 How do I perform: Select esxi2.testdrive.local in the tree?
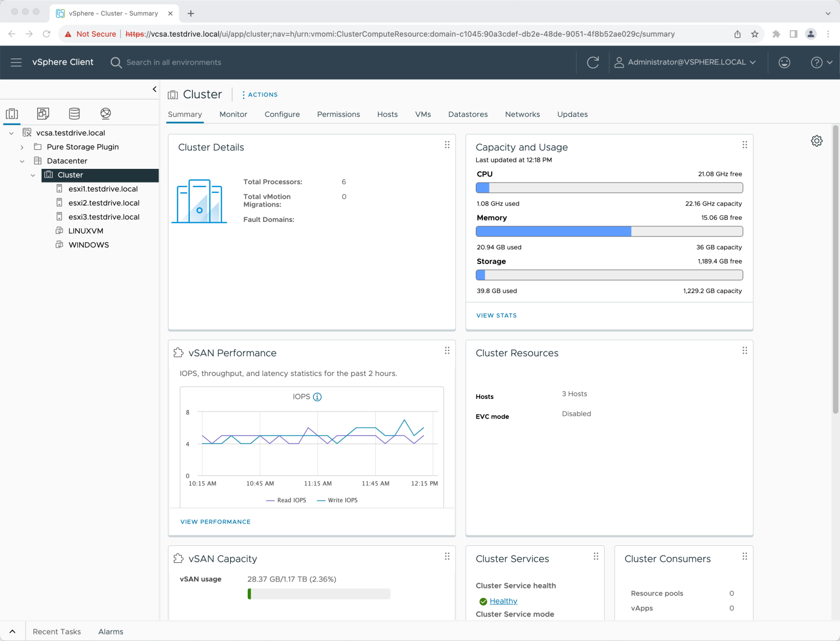104,203
